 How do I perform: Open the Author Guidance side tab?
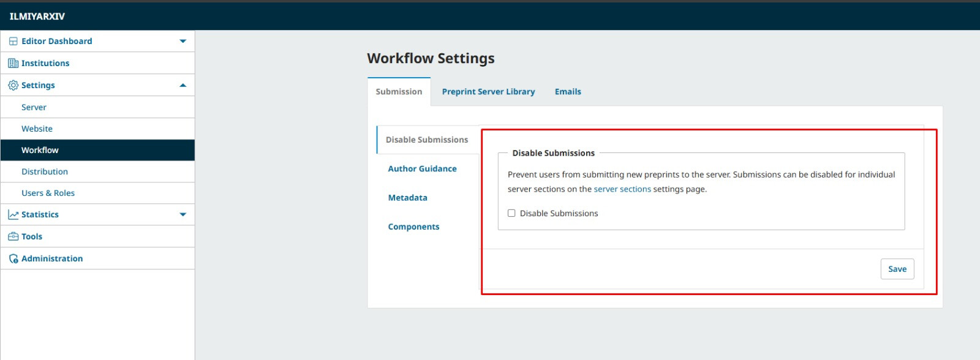[x=422, y=169]
